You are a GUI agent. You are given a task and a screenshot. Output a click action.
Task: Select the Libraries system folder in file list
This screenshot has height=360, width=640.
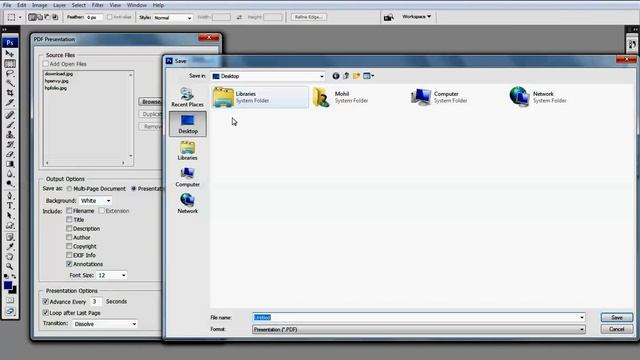(260, 97)
